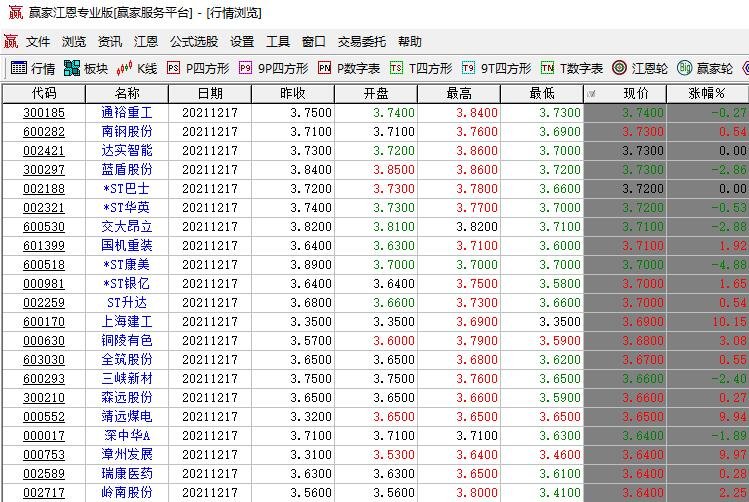Select the 南钢股份 stock name
Viewport: 749px width, 502px height.
point(127,132)
